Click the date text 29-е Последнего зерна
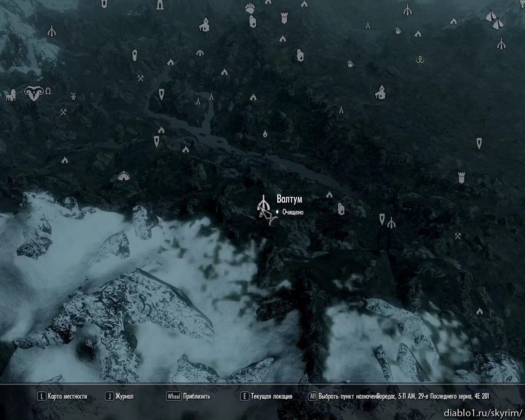The height and width of the screenshot is (420, 525). click(446, 397)
